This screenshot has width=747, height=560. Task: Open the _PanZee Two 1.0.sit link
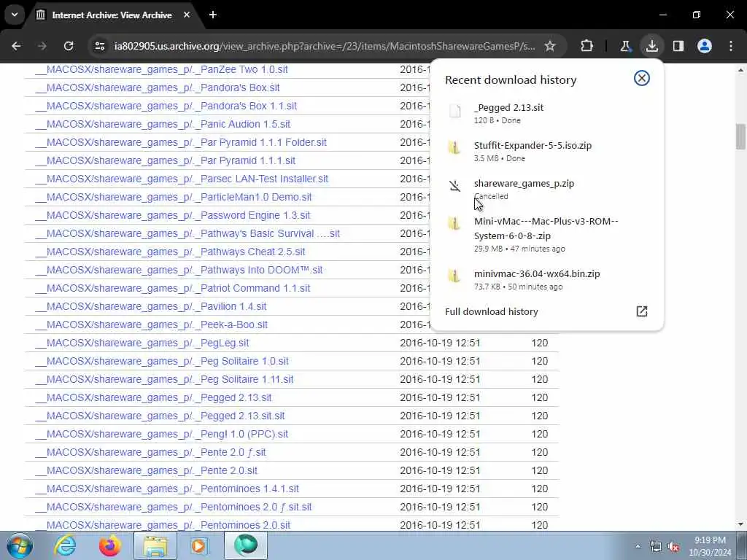tap(161, 69)
